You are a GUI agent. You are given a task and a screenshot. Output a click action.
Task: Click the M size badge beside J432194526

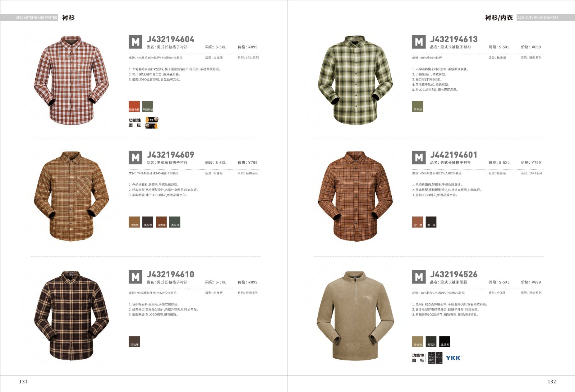[419, 277]
